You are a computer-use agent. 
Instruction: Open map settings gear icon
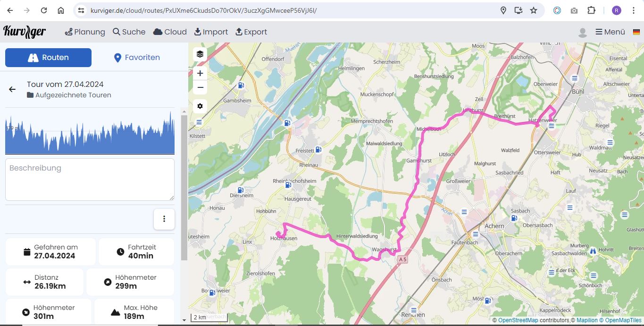[200, 106]
